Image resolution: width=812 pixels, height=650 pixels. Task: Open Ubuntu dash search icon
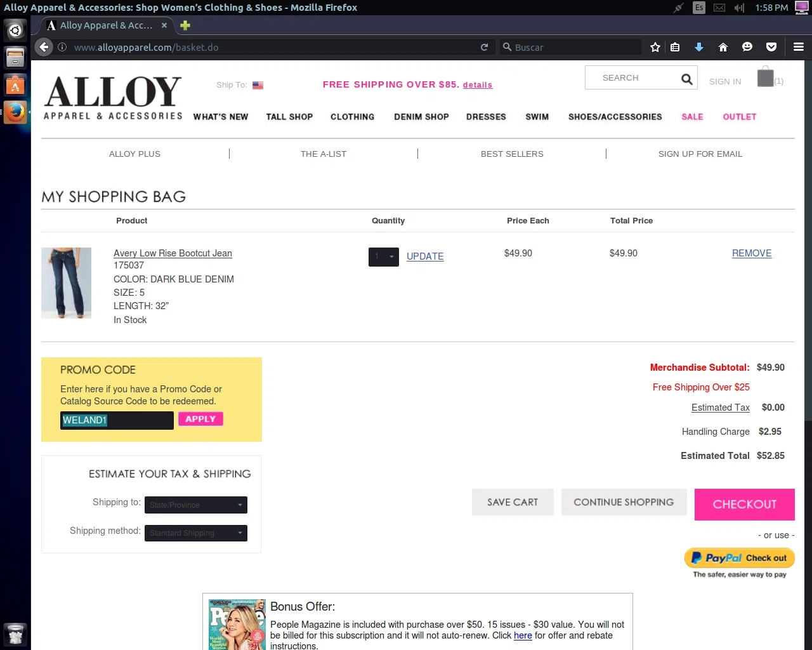pos(15,30)
